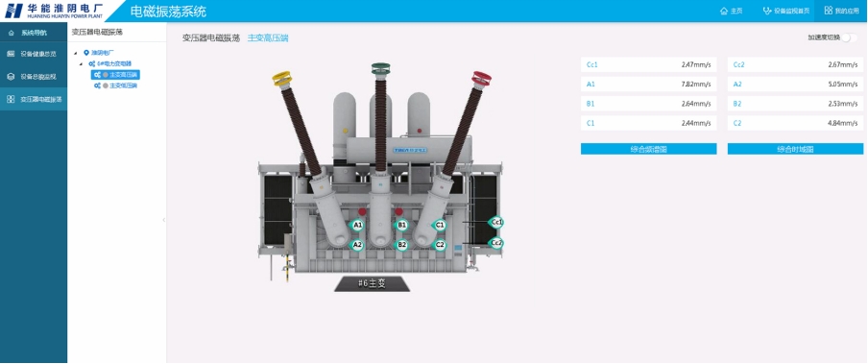Open 我的应用 in the top bar
The height and width of the screenshot is (364, 868).
[841, 11]
